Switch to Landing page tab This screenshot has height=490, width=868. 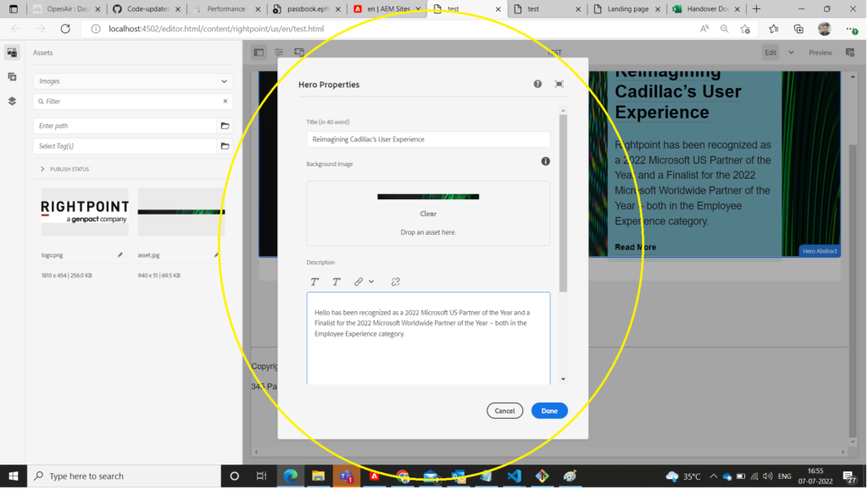[x=627, y=8]
